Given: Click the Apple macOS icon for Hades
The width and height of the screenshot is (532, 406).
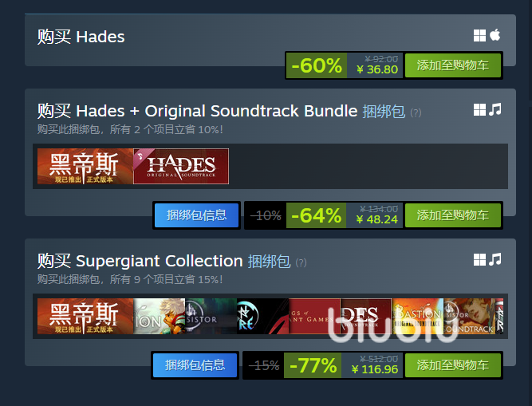Looking at the screenshot, I should pos(495,35).
